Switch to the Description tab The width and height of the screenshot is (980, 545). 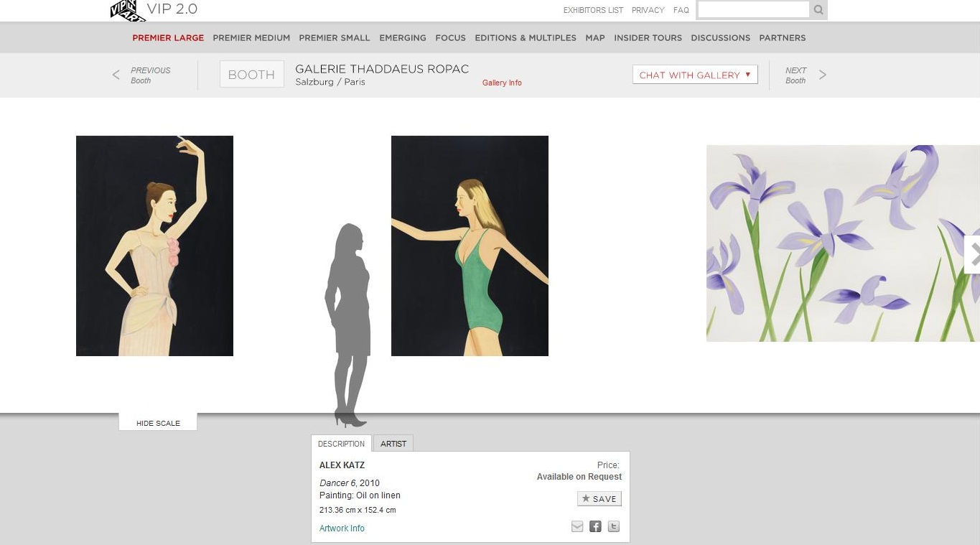tap(341, 444)
